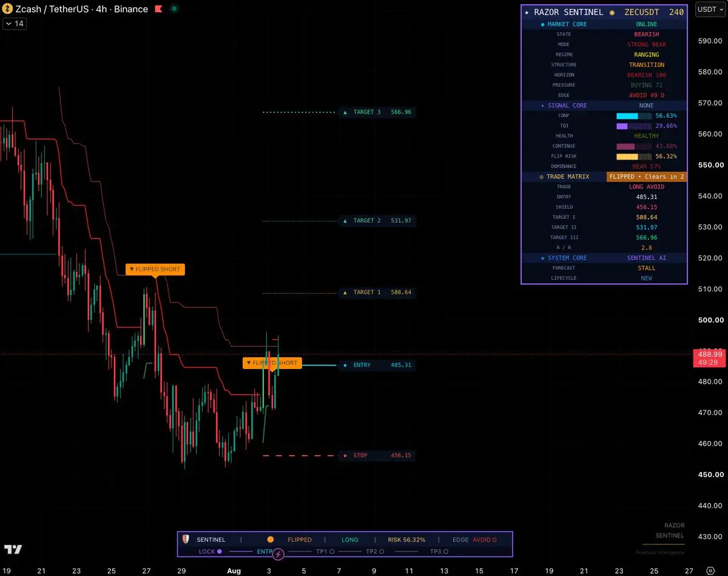Click the 29 date axis label
Viewport: 728px width, 576px height.
(x=181, y=571)
